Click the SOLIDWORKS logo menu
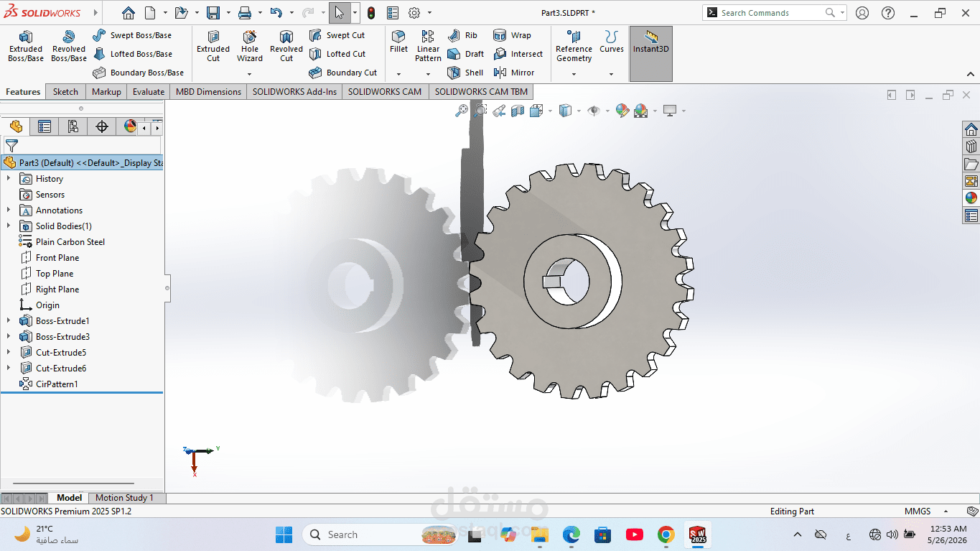Image resolution: width=980 pixels, height=551 pixels. coord(42,13)
